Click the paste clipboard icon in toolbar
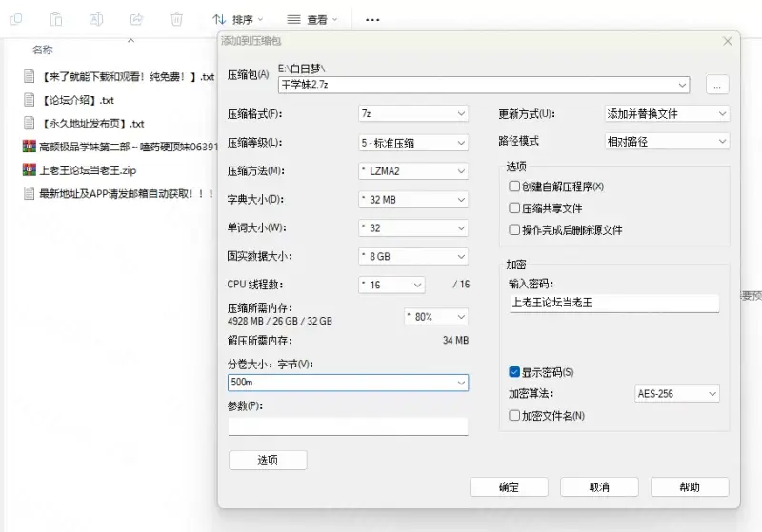This screenshot has width=762, height=532. coord(56,19)
